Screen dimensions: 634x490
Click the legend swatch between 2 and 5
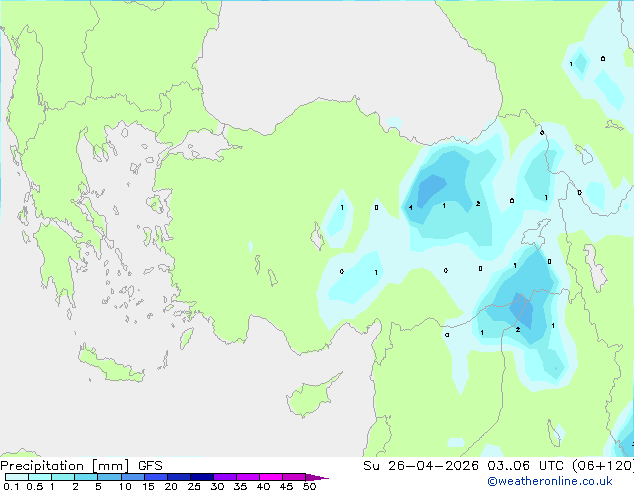pos(86,477)
